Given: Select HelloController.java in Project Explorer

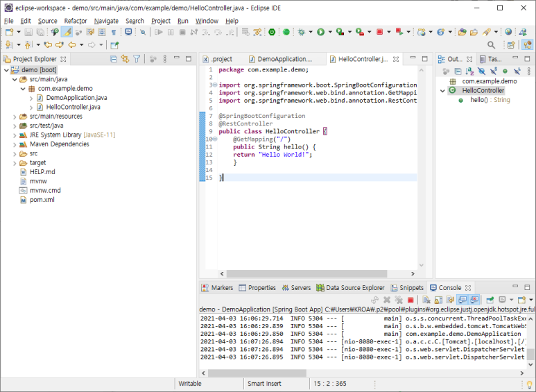Looking at the screenshot, I should [73, 107].
